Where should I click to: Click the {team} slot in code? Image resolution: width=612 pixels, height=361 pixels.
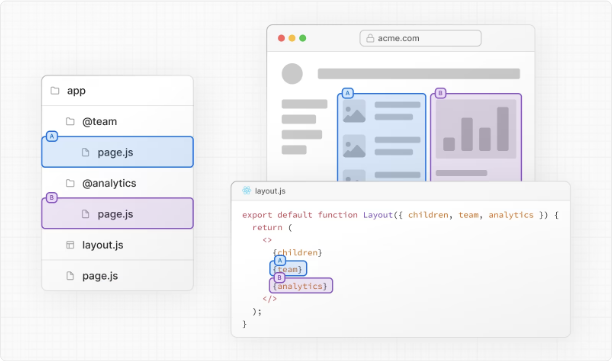click(288, 269)
